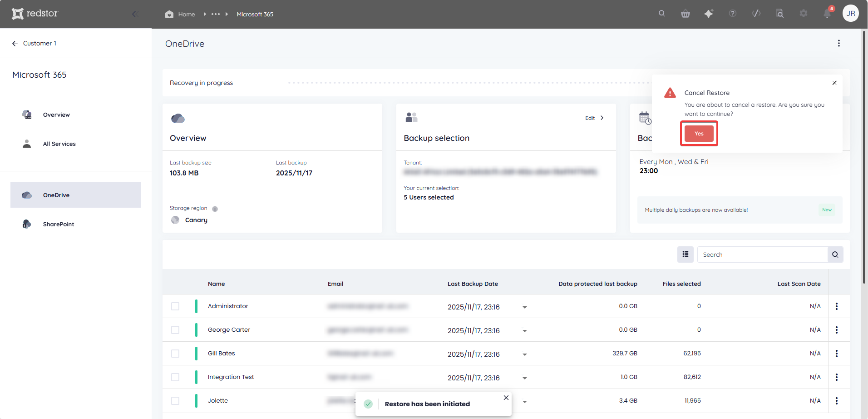Expand Gill Bates backup date dropdown
Screen dimensions: 868x419
(x=525, y=354)
